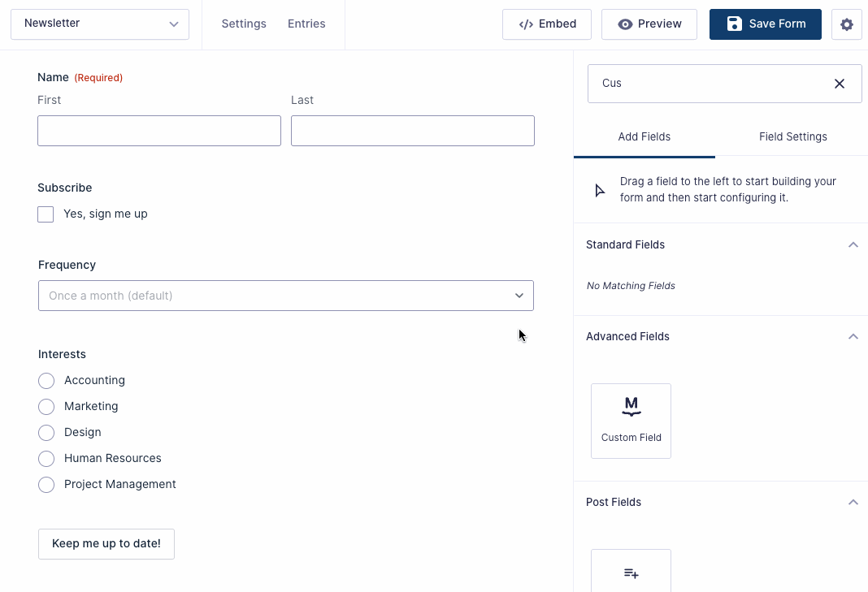Select the Marketing interest radio button
The height and width of the screenshot is (592, 868).
point(46,406)
